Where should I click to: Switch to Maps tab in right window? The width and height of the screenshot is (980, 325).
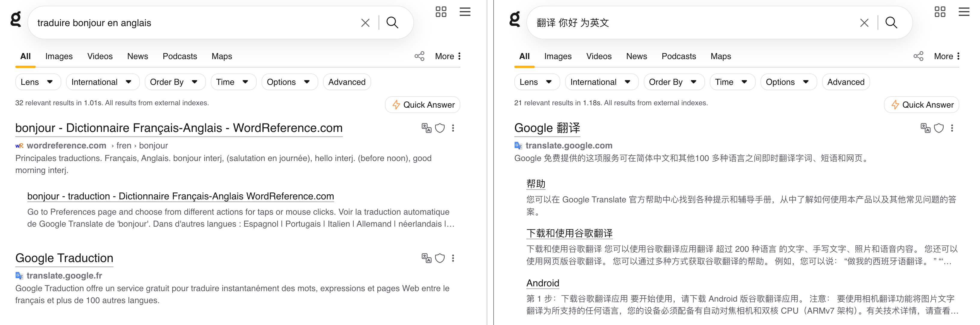click(x=721, y=56)
